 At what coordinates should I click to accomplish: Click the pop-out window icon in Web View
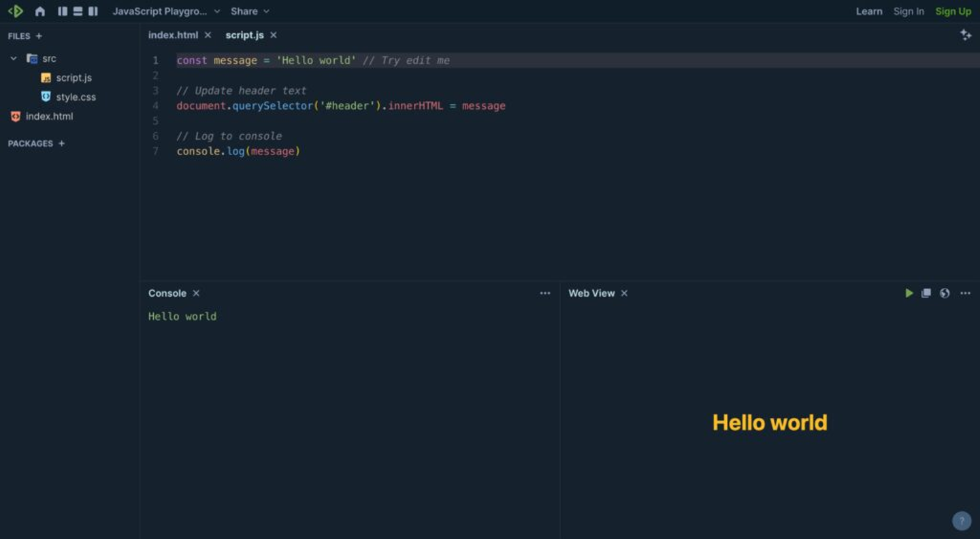click(926, 293)
